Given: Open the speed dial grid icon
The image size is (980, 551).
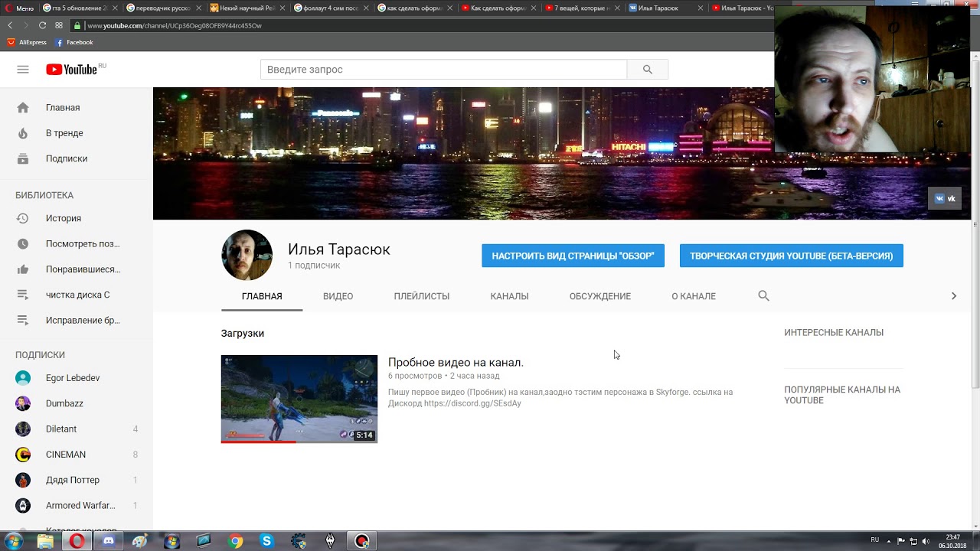Looking at the screenshot, I should (59, 25).
